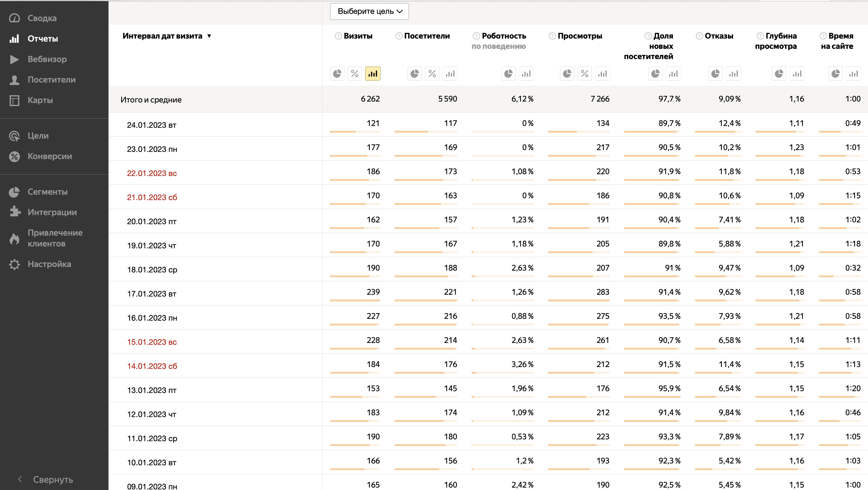Click the Вебвизор sidebar label

(x=47, y=59)
